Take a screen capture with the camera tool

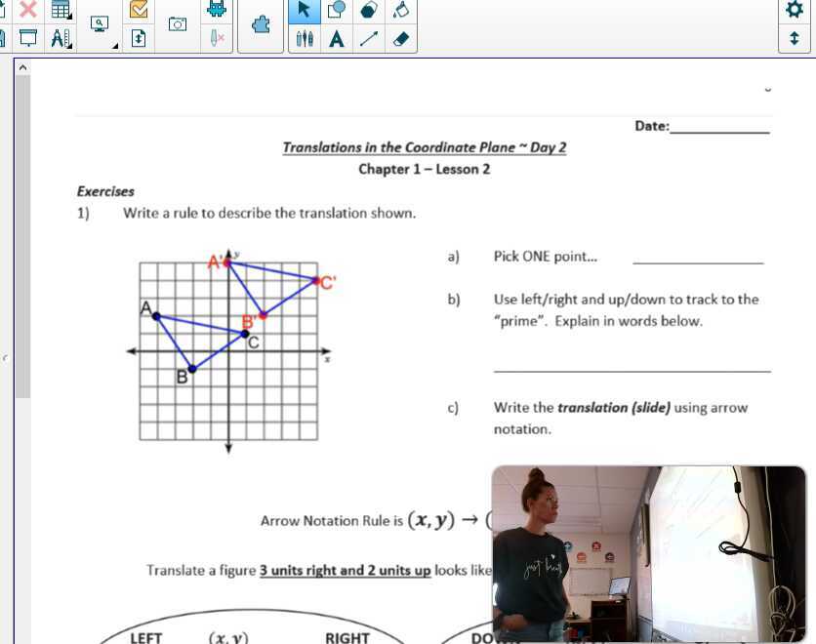pyautogui.click(x=177, y=25)
